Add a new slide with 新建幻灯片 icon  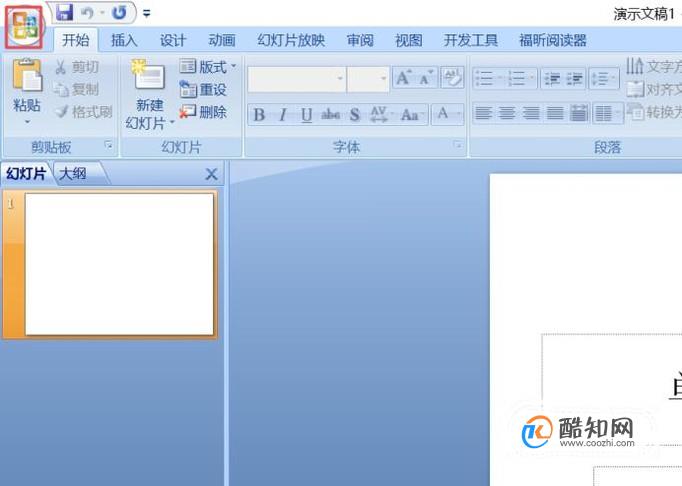(149, 75)
